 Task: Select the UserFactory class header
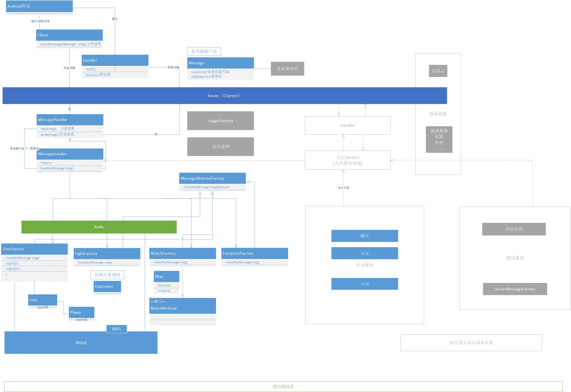pyautogui.click(x=34, y=249)
